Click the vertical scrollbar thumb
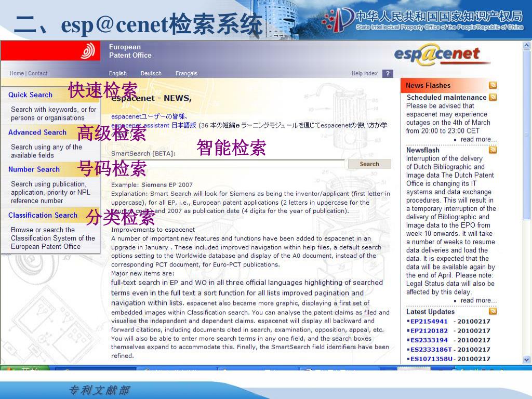The height and width of the screenshot is (399, 532). click(x=527, y=135)
